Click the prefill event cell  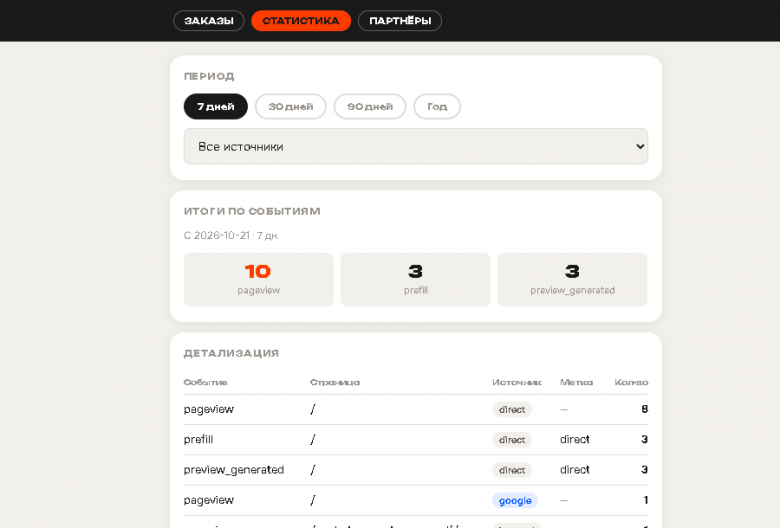(x=198, y=439)
